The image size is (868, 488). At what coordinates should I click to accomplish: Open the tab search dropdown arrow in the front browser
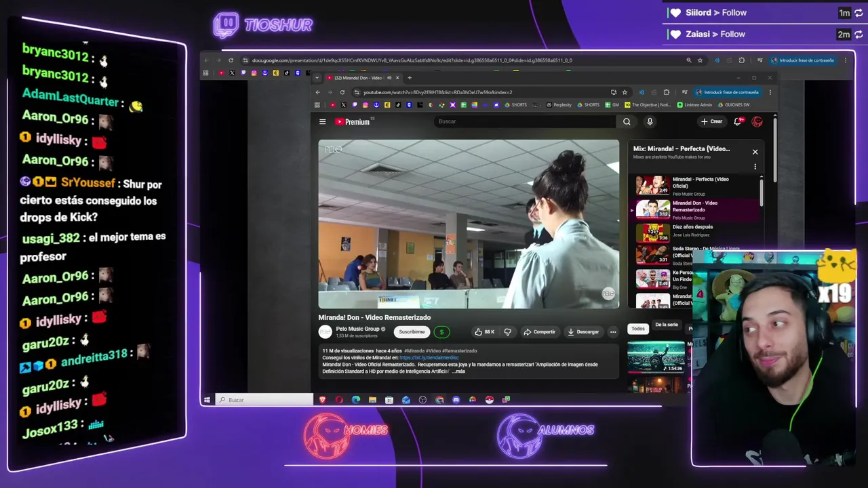pyautogui.click(x=317, y=78)
